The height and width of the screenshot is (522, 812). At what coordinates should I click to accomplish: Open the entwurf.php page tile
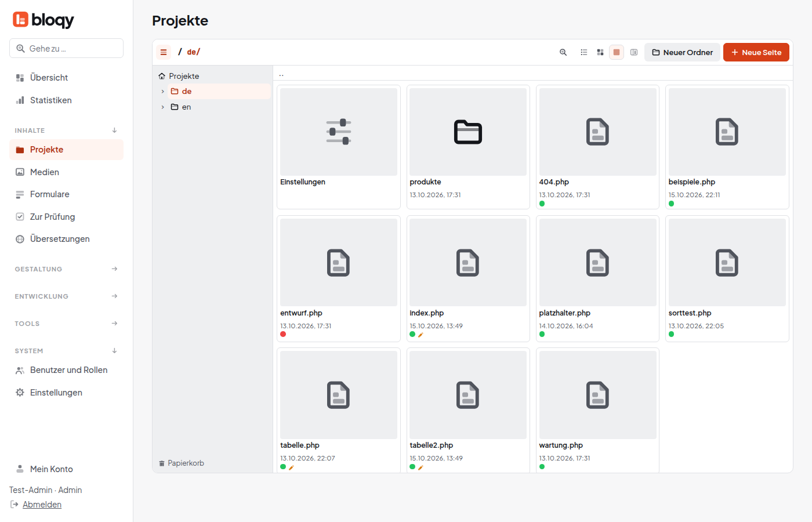(x=339, y=279)
